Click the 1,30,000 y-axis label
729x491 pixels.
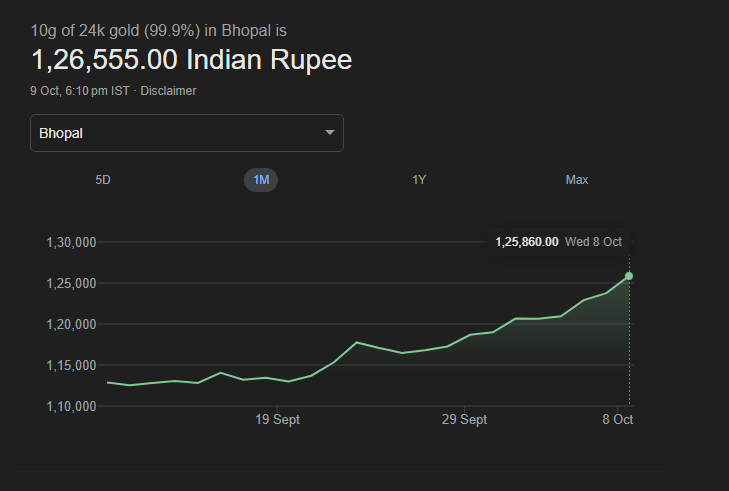click(x=71, y=242)
